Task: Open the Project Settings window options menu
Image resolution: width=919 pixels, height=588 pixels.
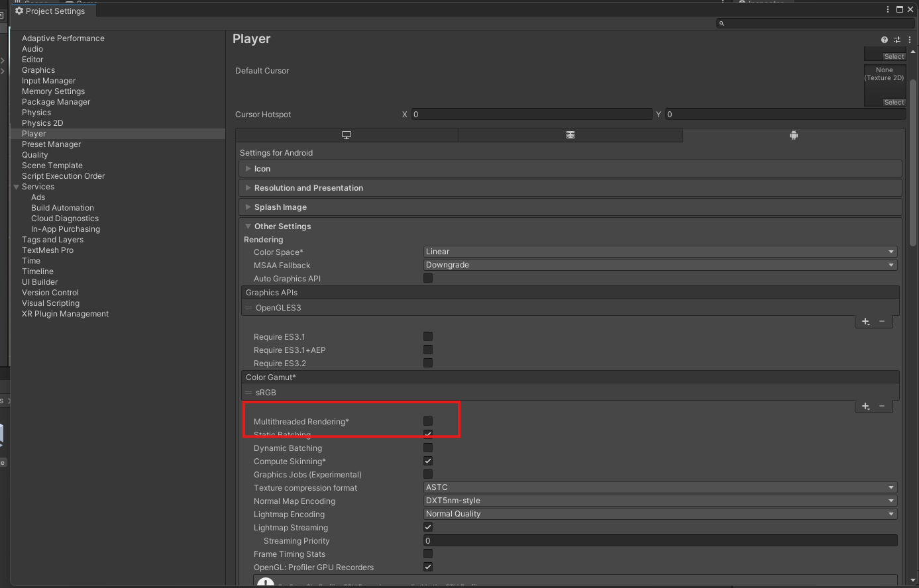Action: click(888, 9)
